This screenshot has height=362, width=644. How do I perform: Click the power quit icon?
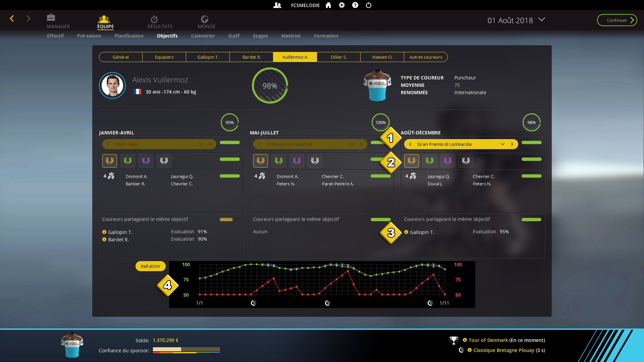click(x=369, y=5)
